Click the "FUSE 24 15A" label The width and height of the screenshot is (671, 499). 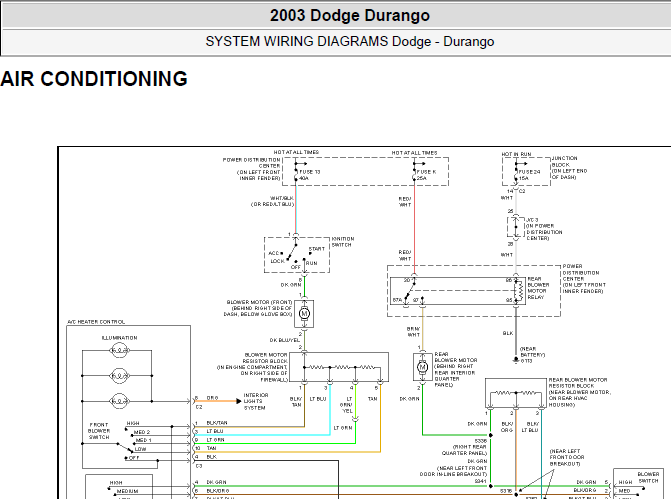(529, 175)
